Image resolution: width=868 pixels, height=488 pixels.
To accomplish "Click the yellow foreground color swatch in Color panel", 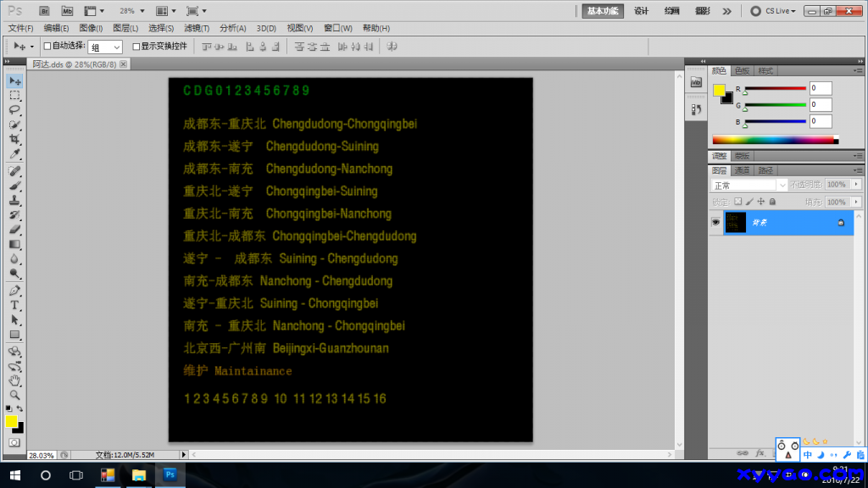I will [719, 91].
